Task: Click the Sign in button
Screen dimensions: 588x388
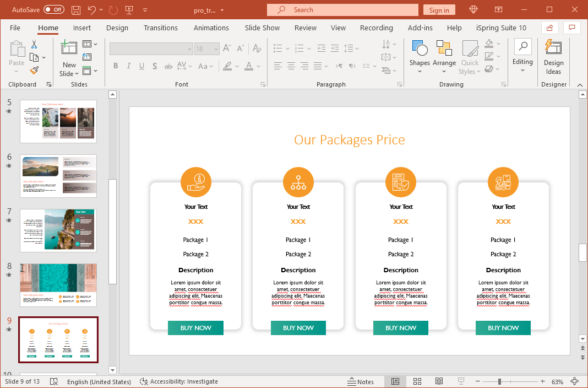Action: [439, 10]
